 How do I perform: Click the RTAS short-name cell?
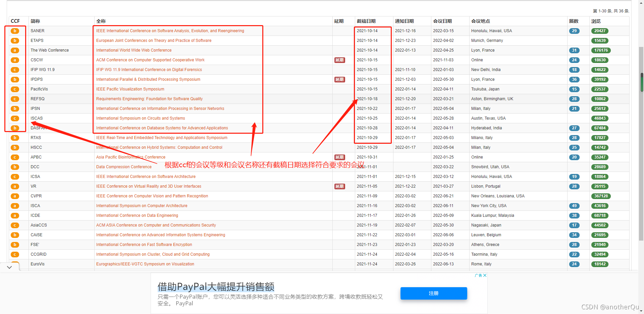point(36,138)
